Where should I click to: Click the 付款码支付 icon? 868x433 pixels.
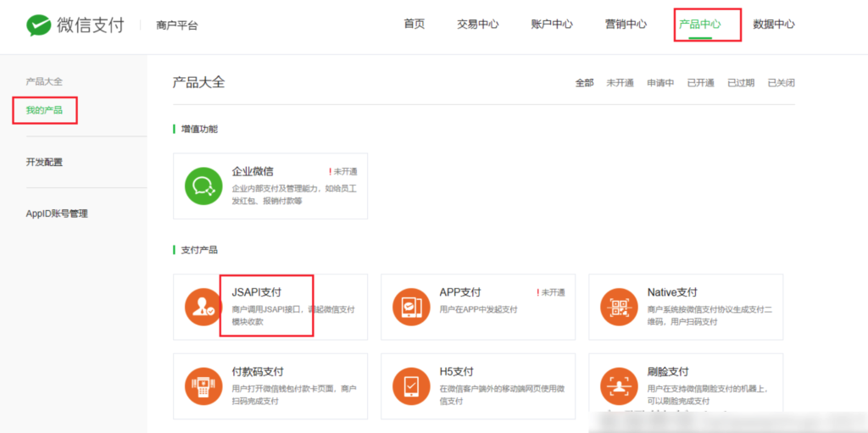[203, 386]
